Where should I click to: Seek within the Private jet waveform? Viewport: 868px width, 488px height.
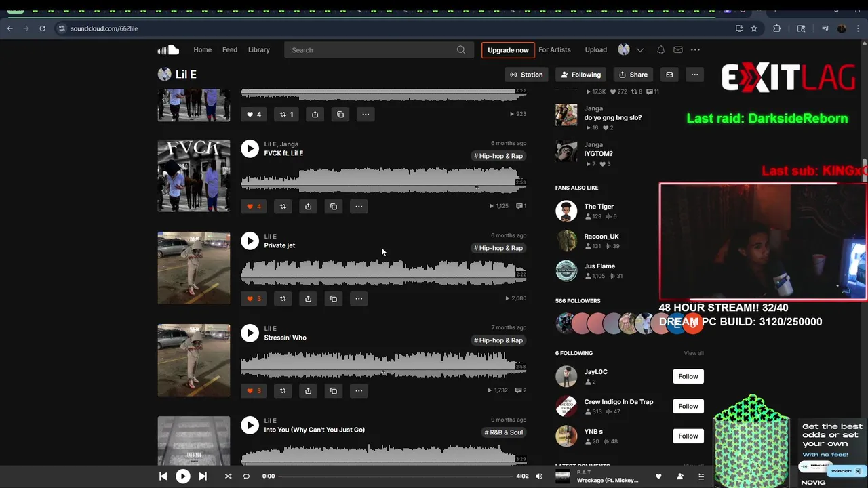point(383,273)
